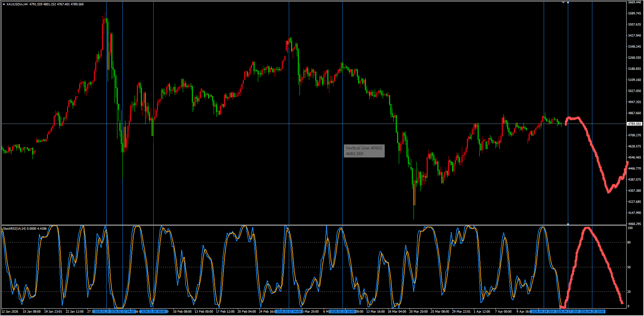This screenshot has height=316, width=644.
Task: Click the 4867.660 price scale label
Action: [x=635, y=113]
